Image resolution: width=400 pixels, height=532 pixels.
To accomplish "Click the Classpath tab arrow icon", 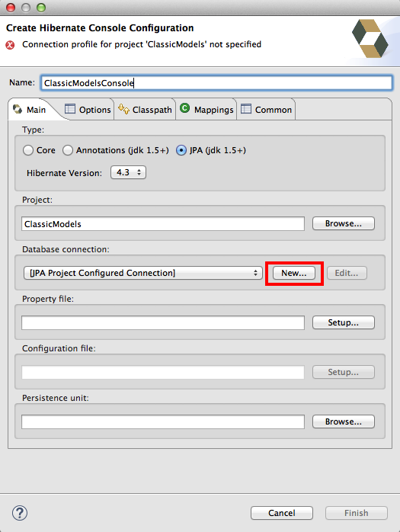I will (123, 109).
